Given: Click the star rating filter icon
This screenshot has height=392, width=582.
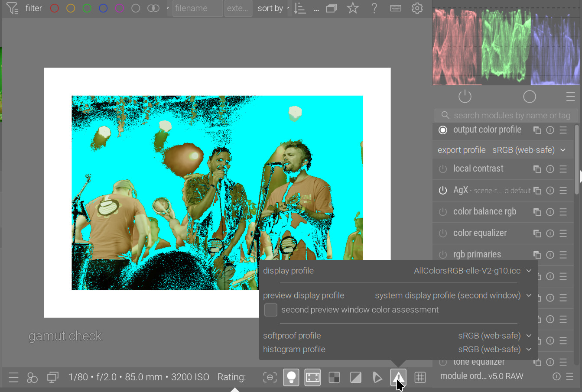Looking at the screenshot, I should pyautogui.click(x=353, y=8).
